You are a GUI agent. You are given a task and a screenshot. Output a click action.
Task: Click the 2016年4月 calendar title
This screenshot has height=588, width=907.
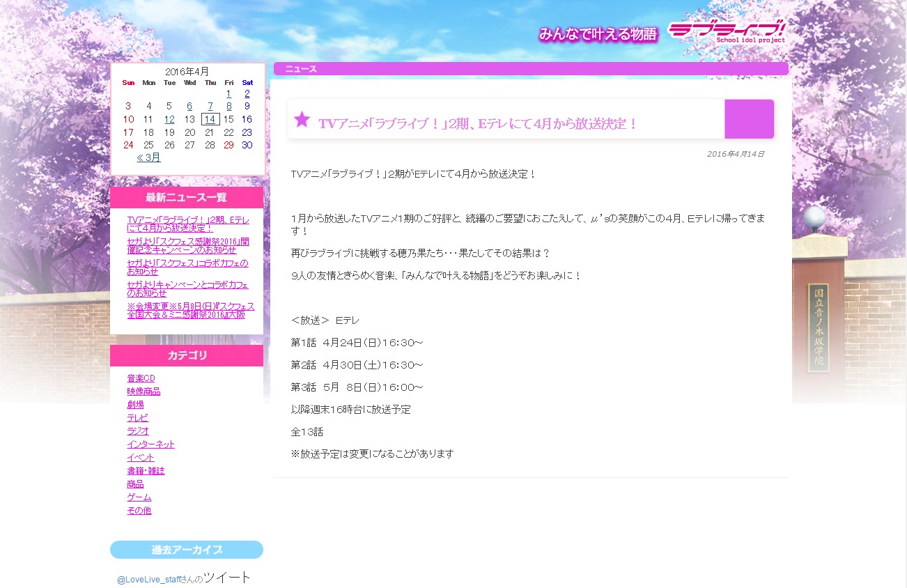pyautogui.click(x=187, y=71)
